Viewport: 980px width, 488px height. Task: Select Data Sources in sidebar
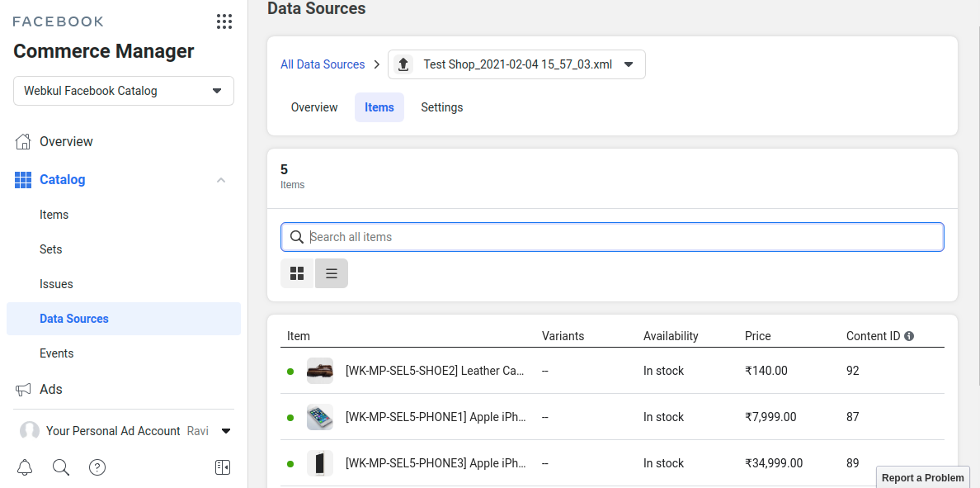124,319
